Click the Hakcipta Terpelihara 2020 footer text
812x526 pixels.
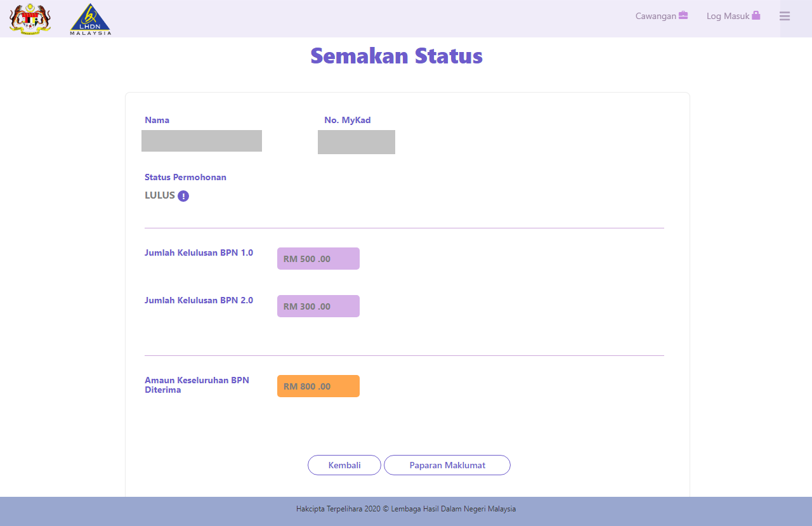(x=406, y=509)
